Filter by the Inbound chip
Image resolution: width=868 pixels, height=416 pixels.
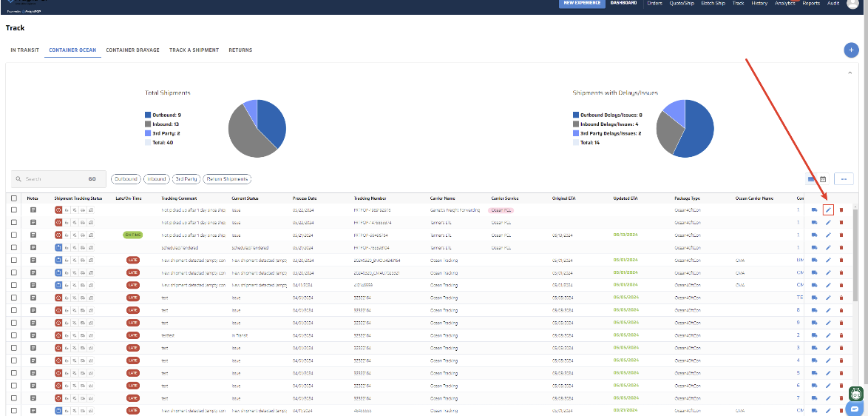coord(157,179)
